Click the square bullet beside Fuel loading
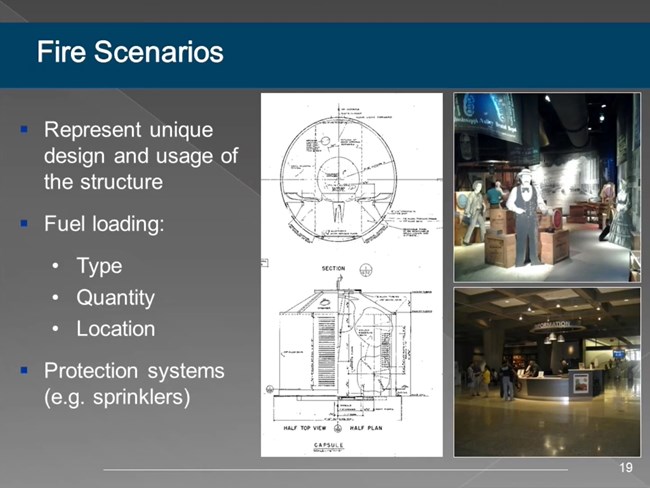Screen dimensions: 650x488 pos(24,225)
